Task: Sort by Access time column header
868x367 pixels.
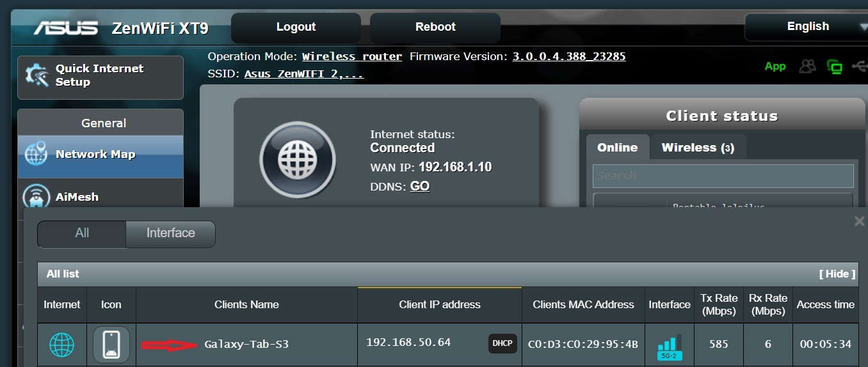Action: 825,305
